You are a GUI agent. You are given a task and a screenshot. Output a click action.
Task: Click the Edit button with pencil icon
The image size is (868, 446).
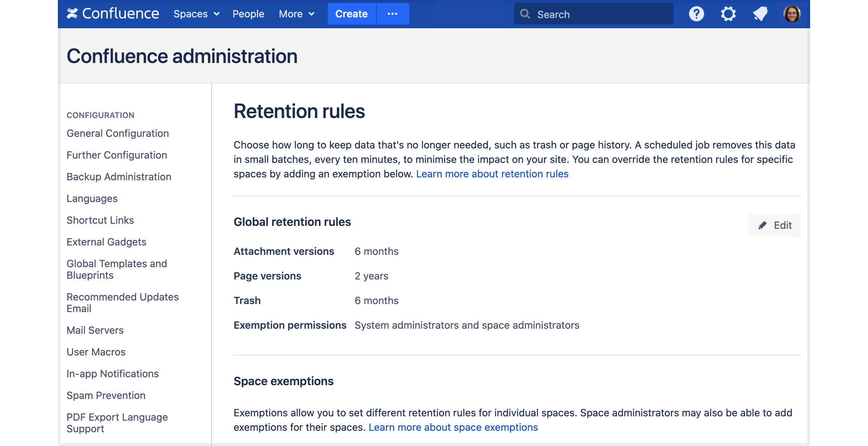774,225
